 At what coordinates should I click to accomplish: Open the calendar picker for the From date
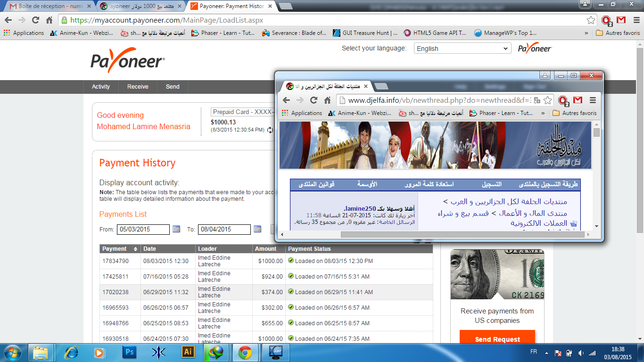click(176, 229)
